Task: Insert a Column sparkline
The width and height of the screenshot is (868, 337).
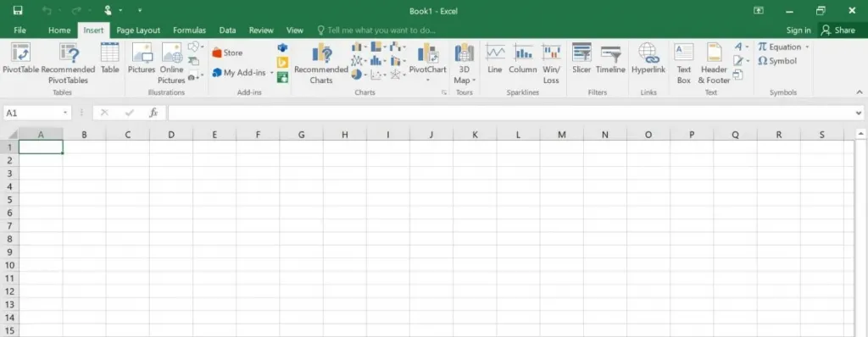Action: (x=522, y=58)
